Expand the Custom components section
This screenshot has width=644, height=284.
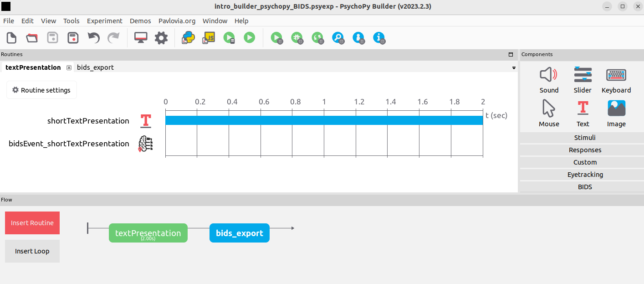[x=585, y=162]
